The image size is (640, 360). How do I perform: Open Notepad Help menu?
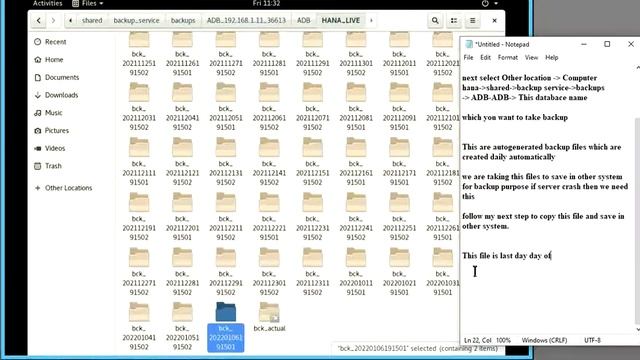(551, 58)
